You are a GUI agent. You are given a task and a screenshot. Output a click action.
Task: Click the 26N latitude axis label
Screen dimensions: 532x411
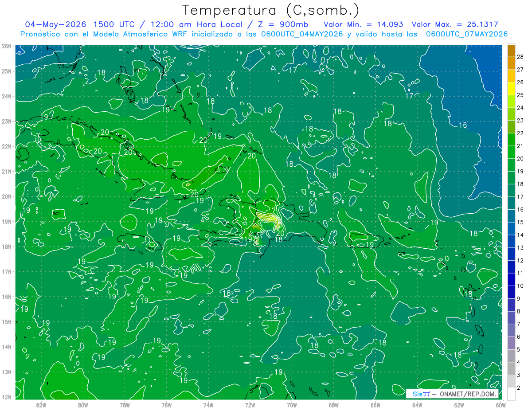[x=7, y=46]
